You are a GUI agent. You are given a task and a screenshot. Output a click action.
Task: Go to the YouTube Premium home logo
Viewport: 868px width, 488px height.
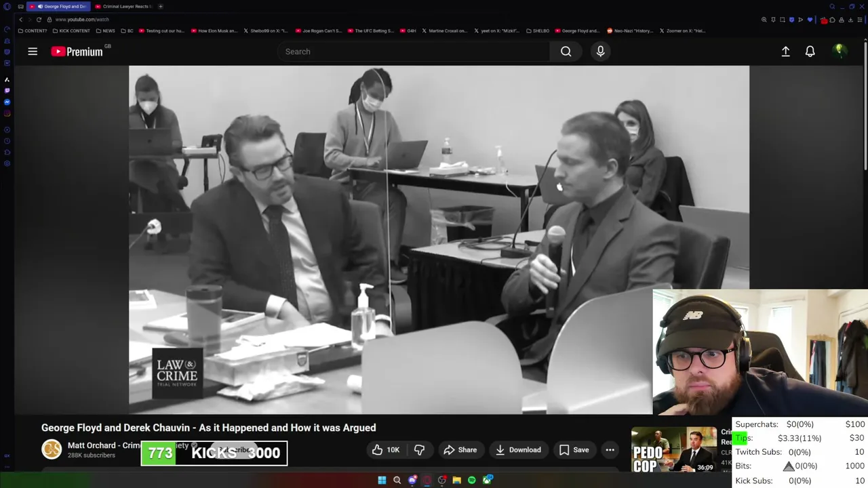[79, 52]
